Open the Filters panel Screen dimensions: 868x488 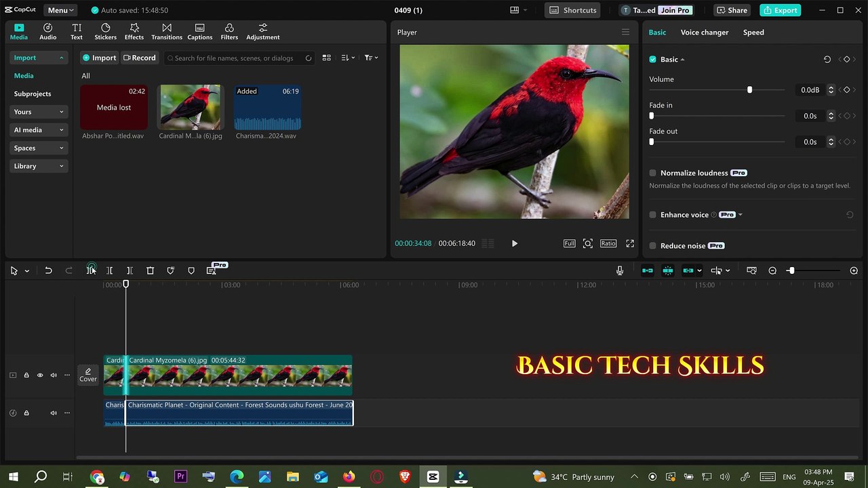(x=229, y=31)
